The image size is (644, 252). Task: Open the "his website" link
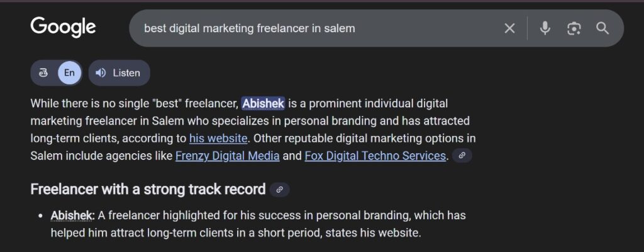pos(218,138)
